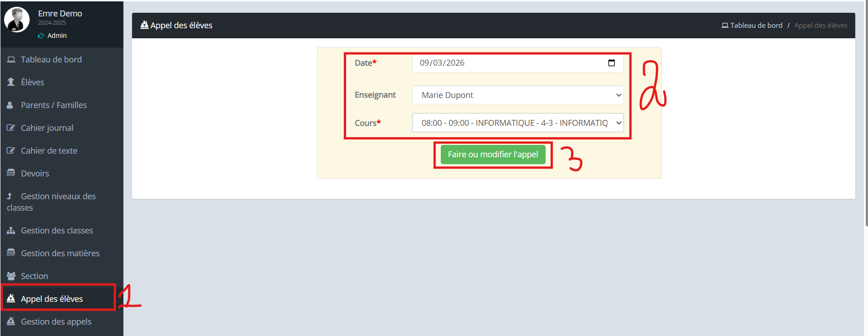Open the Enseignant dropdown showing Marie Dupont
The image size is (868, 336).
pos(517,95)
